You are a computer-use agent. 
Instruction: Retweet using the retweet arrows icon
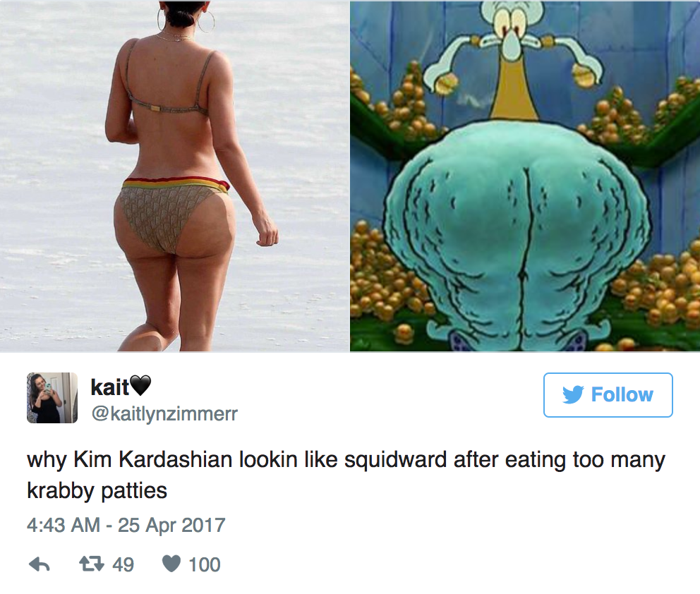coord(90,564)
